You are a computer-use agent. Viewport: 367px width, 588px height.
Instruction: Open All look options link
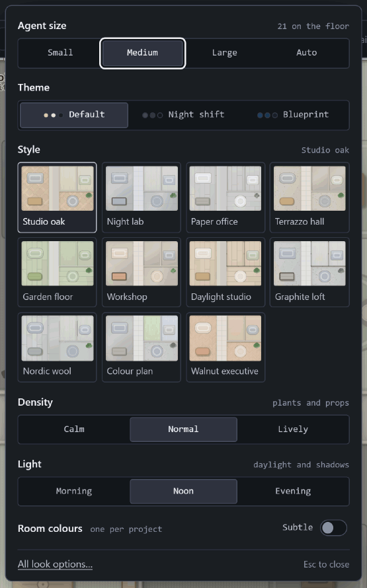point(55,564)
